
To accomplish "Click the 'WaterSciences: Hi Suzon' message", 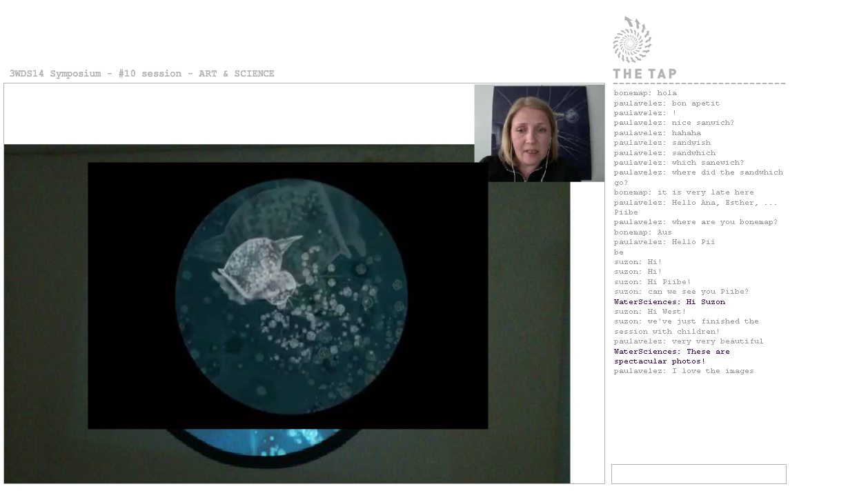I will [x=669, y=302].
